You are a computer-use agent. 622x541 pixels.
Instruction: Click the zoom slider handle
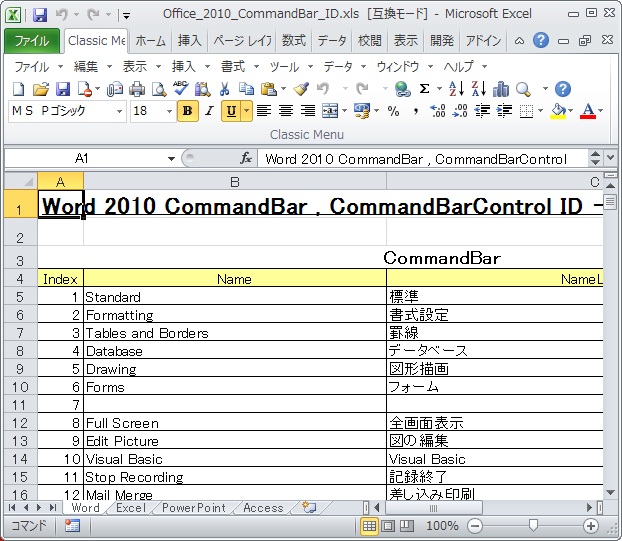tap(533, 526)
